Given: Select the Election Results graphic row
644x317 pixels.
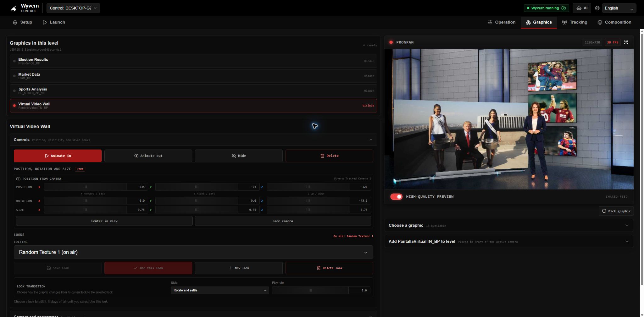Looking at the screenshot, I should (x=193, y=61).
